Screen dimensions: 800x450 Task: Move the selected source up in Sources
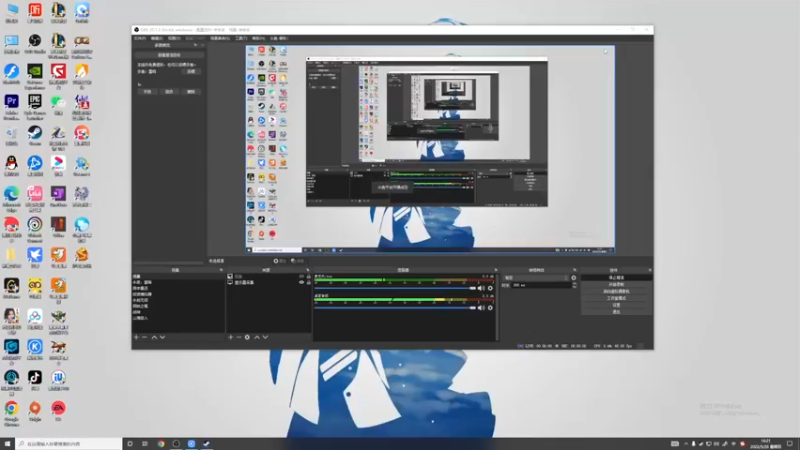pyautogui.click(x=257, y=337)
